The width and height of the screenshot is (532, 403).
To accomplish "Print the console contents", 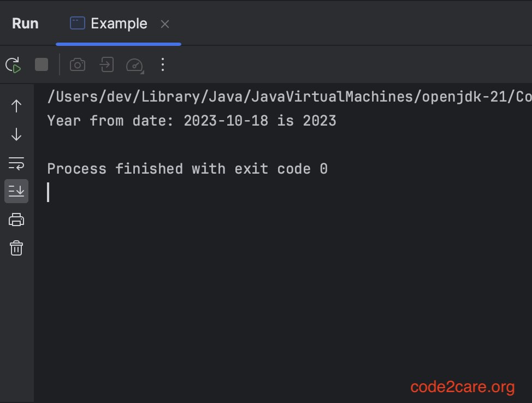I will pyautogui.click(x=16, y=219).
